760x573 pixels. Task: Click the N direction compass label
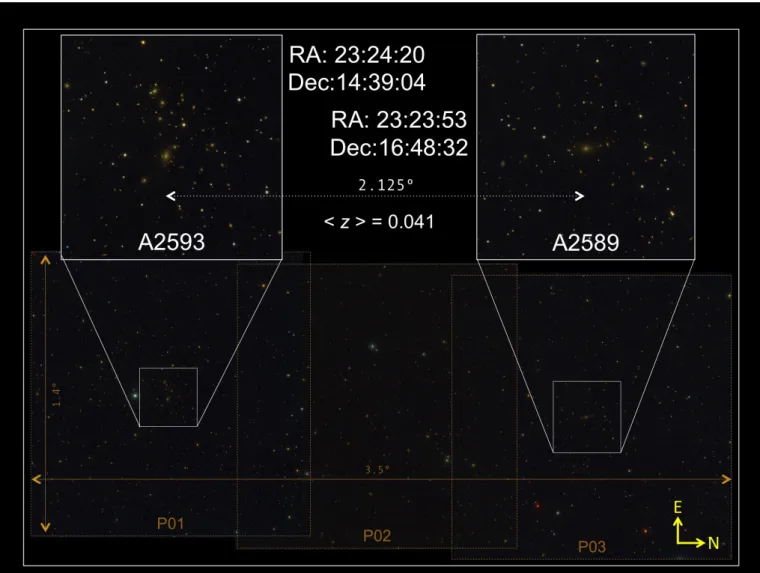click(x=713, y=543)
